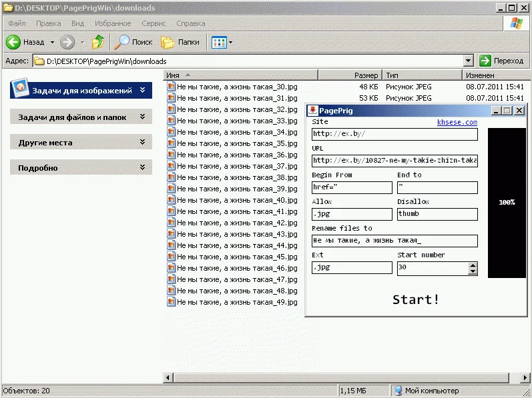Sort files by Размер column
Viewport: 532px width, 398px height.
(365, 75)
